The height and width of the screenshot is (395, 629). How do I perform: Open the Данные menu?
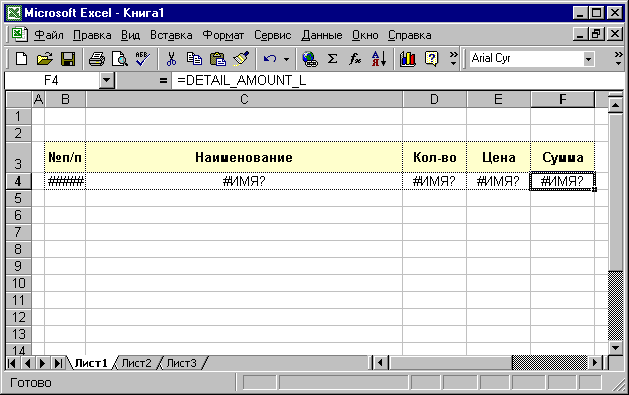pyautogui.click(x=322, y=35)
